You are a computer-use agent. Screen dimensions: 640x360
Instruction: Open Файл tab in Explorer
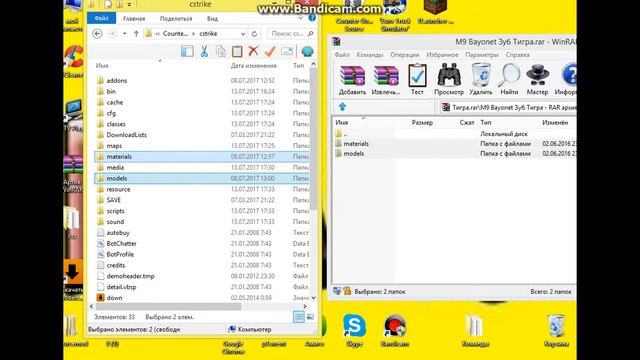pyautogui.click(x=102, y=18)
